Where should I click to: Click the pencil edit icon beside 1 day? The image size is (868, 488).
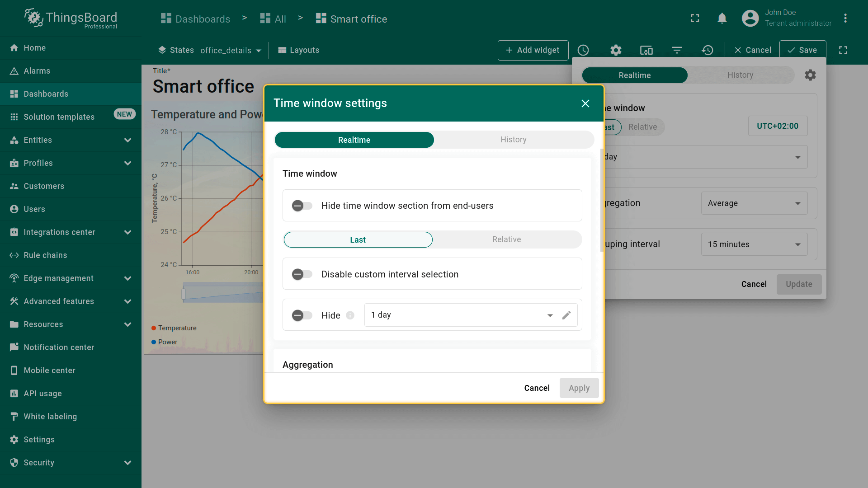coord(566,315)
